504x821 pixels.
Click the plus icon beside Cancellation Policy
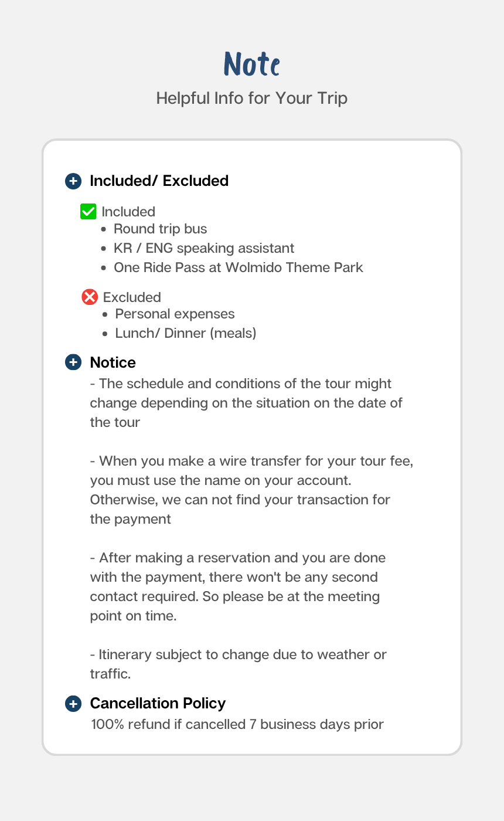point(73,703)
